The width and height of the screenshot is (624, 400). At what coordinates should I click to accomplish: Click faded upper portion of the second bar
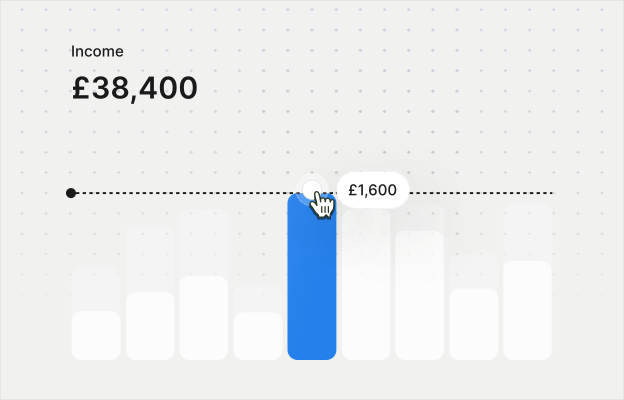click(150, 258)
